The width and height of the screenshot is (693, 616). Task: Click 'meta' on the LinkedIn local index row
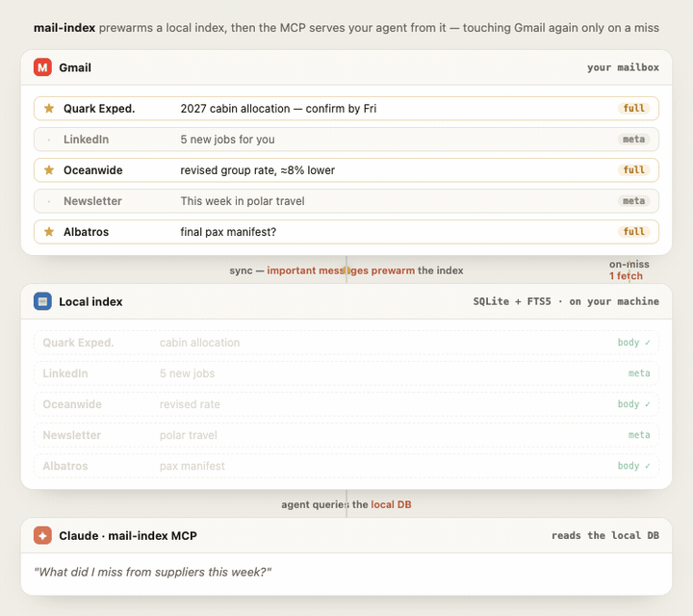pos(639,373)
